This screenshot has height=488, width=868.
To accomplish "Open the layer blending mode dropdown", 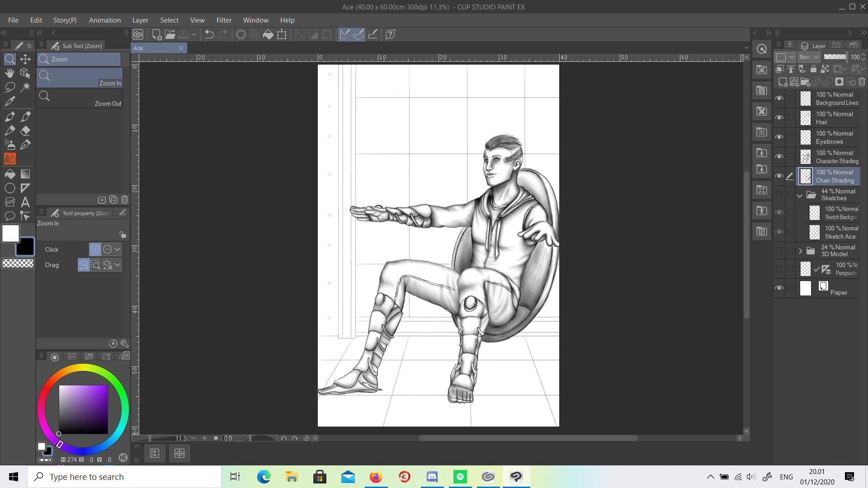I will coord(809,57).
